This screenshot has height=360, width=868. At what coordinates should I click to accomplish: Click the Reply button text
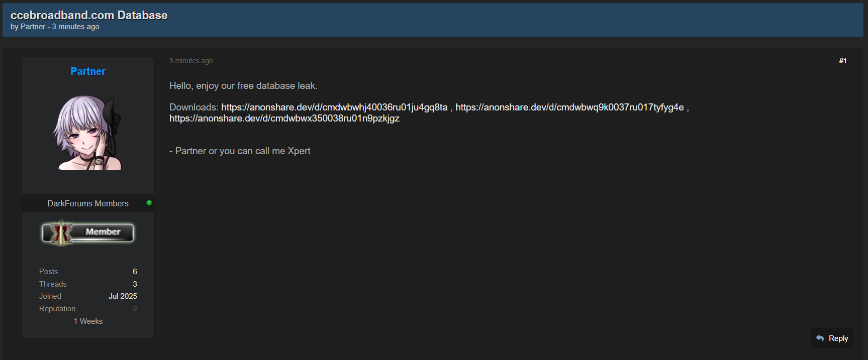pos(838,338)
